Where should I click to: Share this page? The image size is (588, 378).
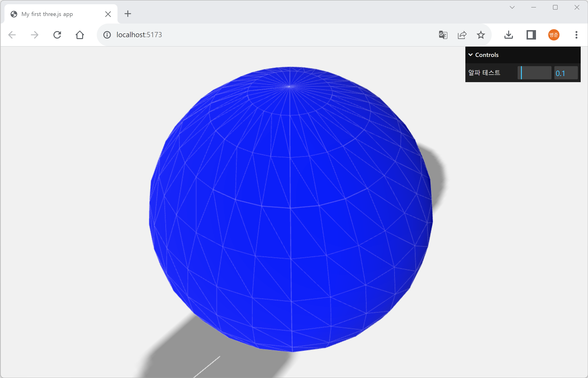[462, 35]
